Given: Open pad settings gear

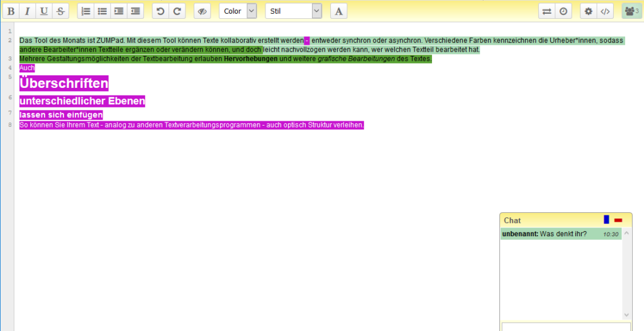Looking at the screenshot, I should (589, 11).
